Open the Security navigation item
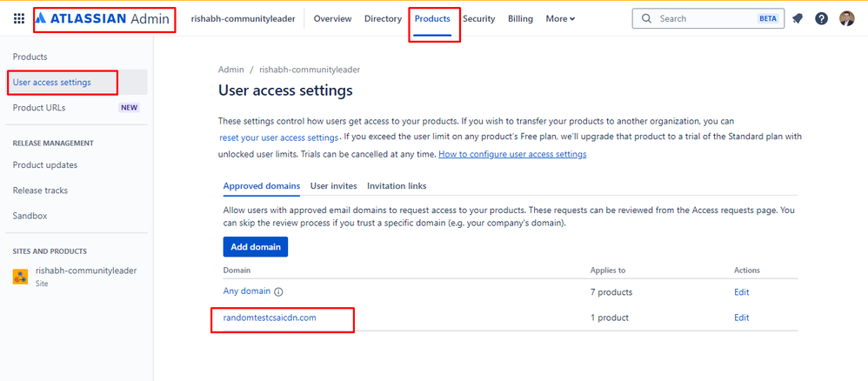 click(479, 19)
